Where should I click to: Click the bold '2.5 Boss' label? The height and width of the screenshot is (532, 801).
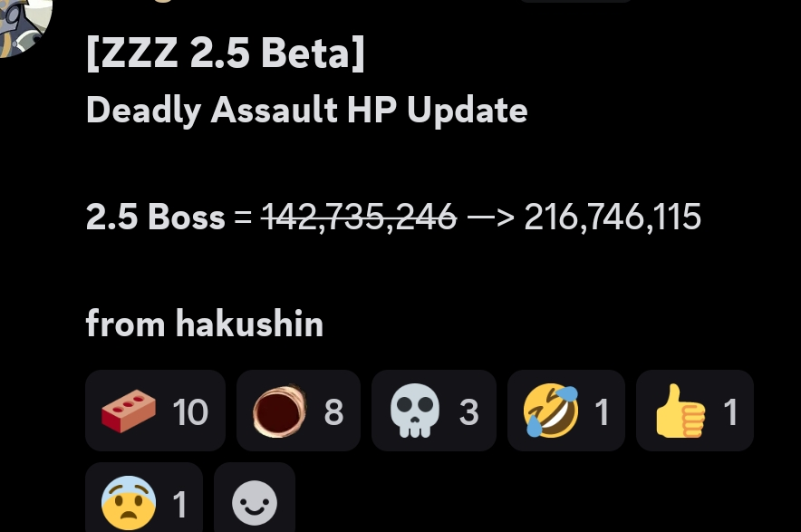(155, 217)
